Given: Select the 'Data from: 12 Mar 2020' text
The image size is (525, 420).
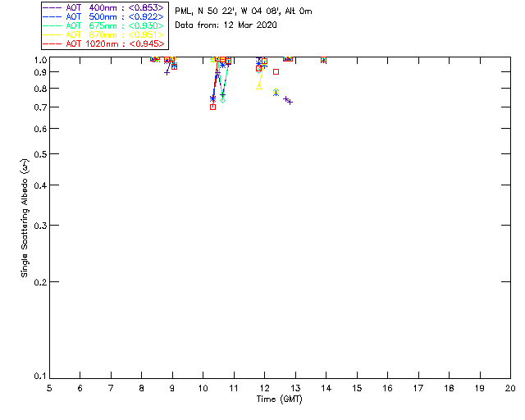Looking at the screenshot, I should pos(226,25).
